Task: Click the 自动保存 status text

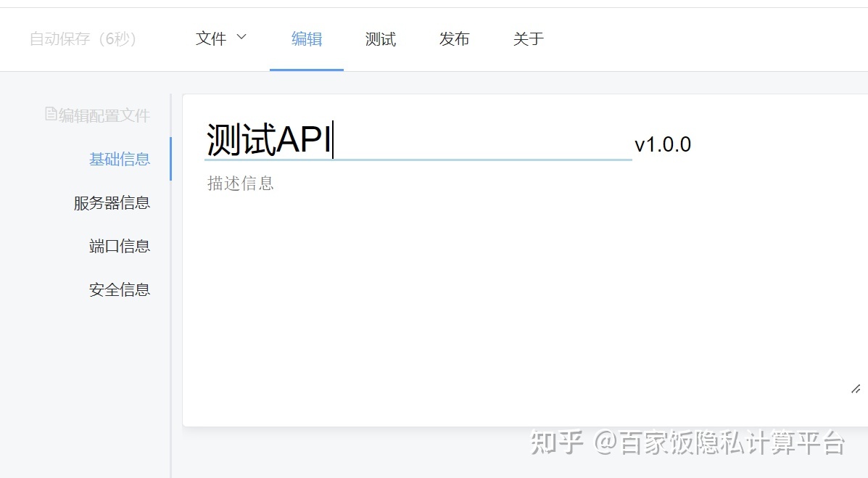Action: tap(83, 38)
